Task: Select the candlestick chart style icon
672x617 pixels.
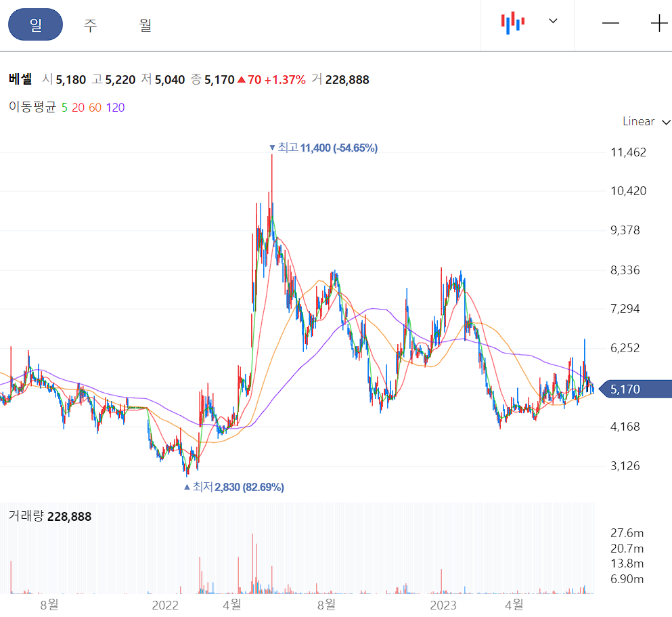Action: point(512,22)
